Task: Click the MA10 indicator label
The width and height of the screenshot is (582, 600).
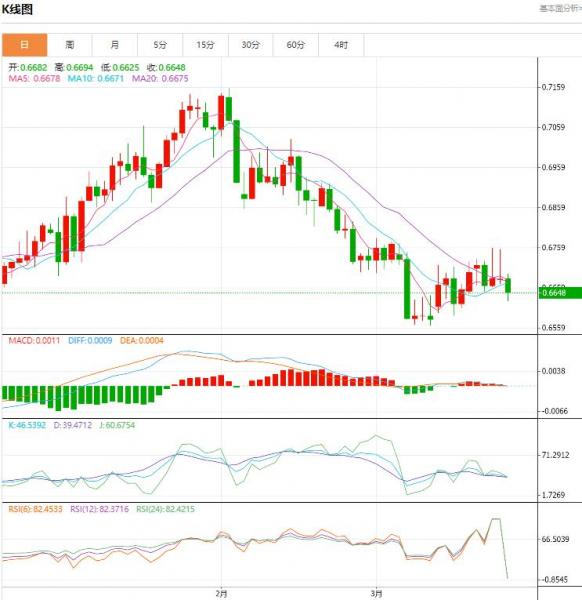Action: [96, 78]
